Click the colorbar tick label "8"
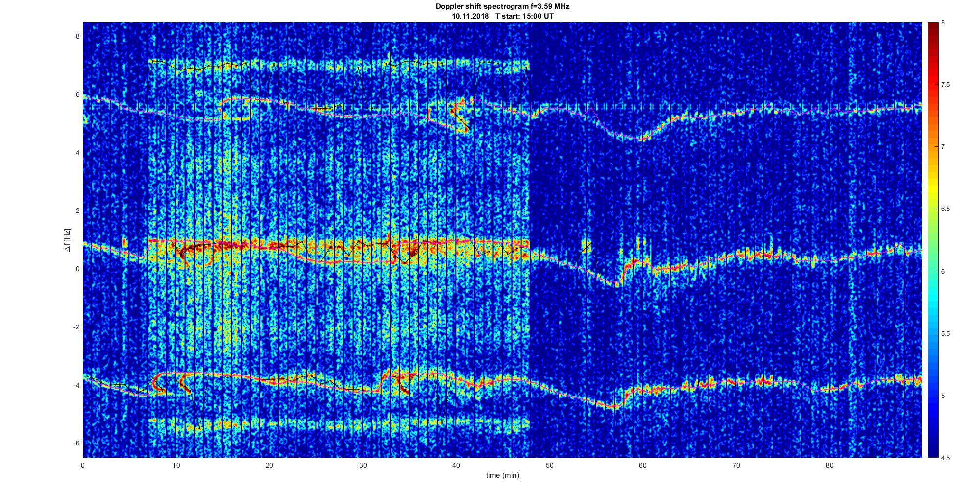980x491 pixels. [x=943, y=23]
